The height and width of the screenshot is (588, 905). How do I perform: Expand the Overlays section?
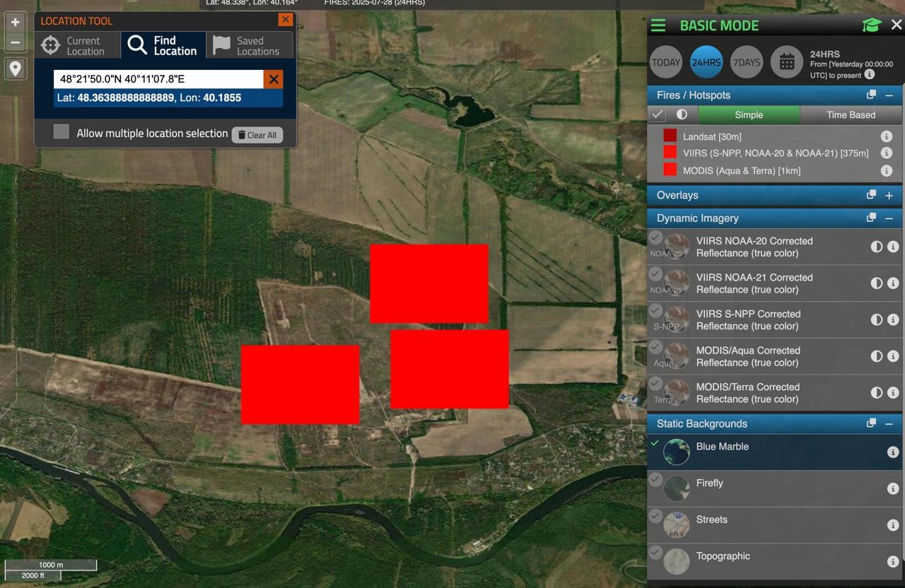(889, 195)
